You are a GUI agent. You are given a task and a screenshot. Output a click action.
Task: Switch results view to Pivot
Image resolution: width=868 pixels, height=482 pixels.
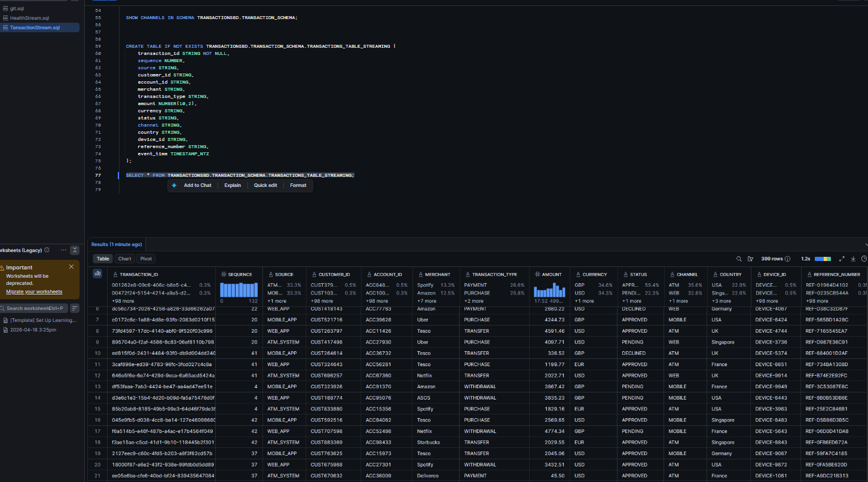pos(146,259)
